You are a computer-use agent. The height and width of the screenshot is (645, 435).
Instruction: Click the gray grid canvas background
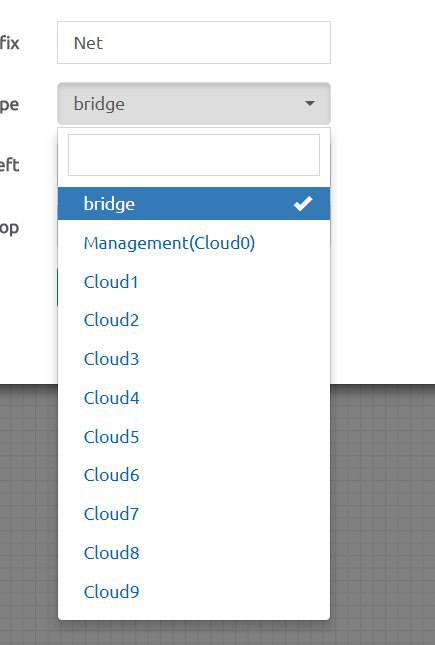coord(383,514)
